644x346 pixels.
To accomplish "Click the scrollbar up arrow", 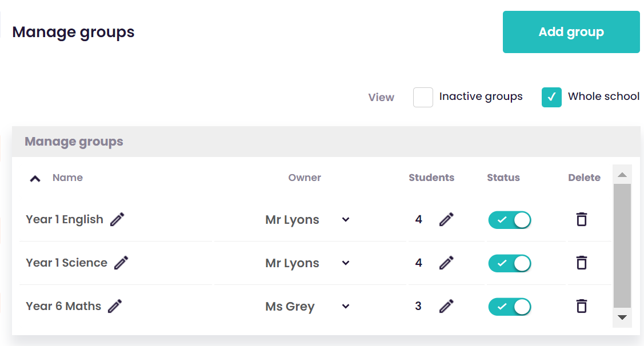I will point(622,175).
